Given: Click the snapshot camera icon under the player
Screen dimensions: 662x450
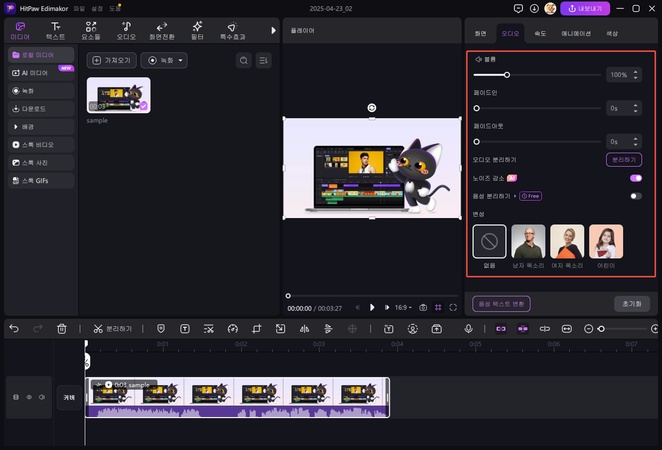Looking at the screenshot, I should click(x=423, y=308).
